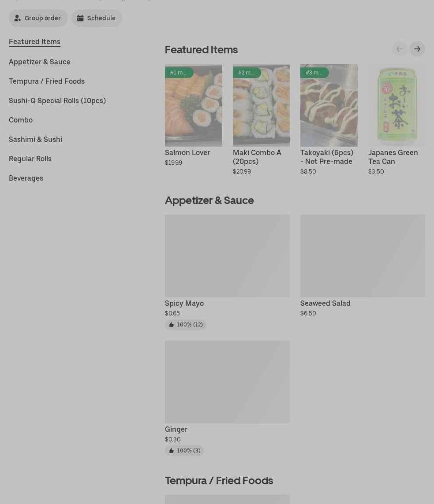Screen dimensions: 434x504
Task: View the Regular Rolls category
Action: click(30, 159)
